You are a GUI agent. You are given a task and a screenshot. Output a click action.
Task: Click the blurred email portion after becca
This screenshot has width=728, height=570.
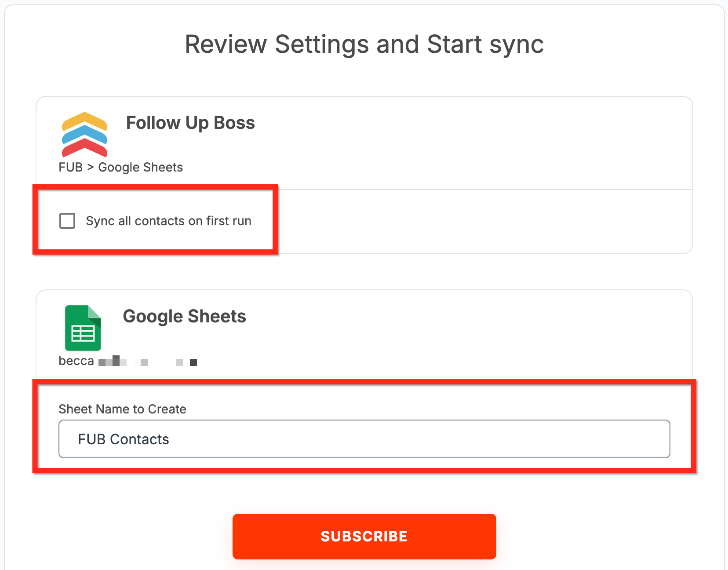[x=148, y=362]
